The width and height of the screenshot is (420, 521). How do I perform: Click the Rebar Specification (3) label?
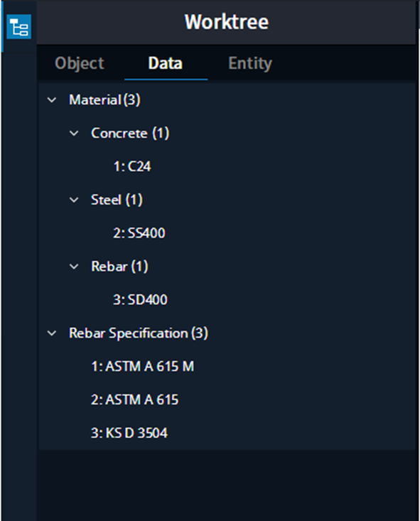tap(139, 333)
